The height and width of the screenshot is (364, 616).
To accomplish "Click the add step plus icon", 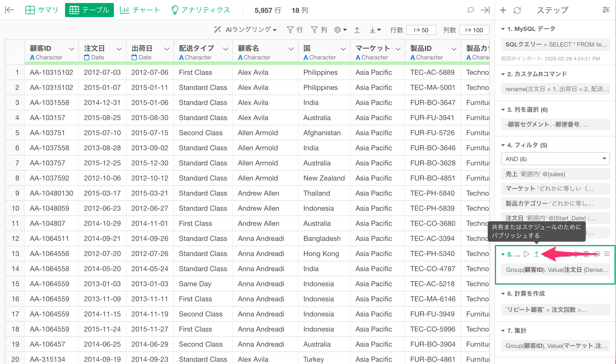I will coord(503,10).
